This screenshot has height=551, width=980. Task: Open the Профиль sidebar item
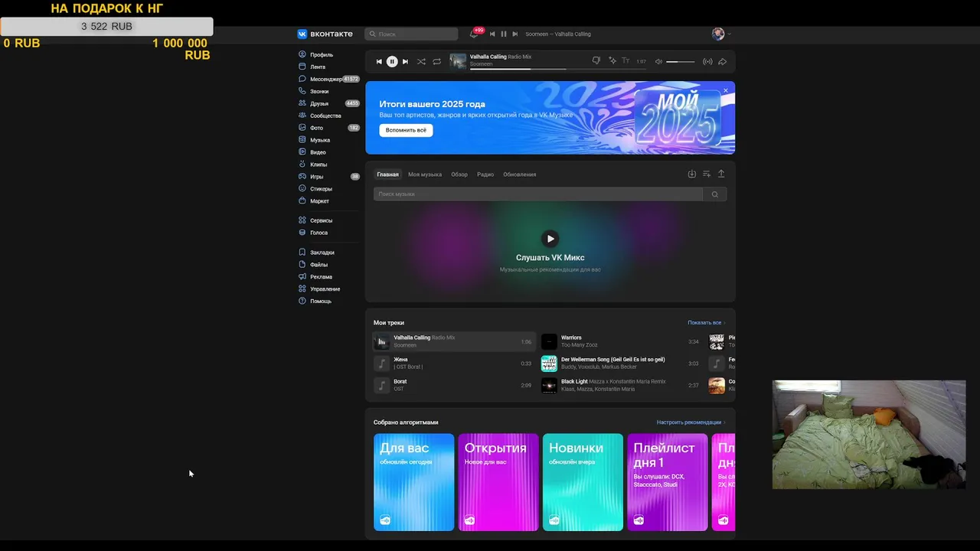click(322, 55)
